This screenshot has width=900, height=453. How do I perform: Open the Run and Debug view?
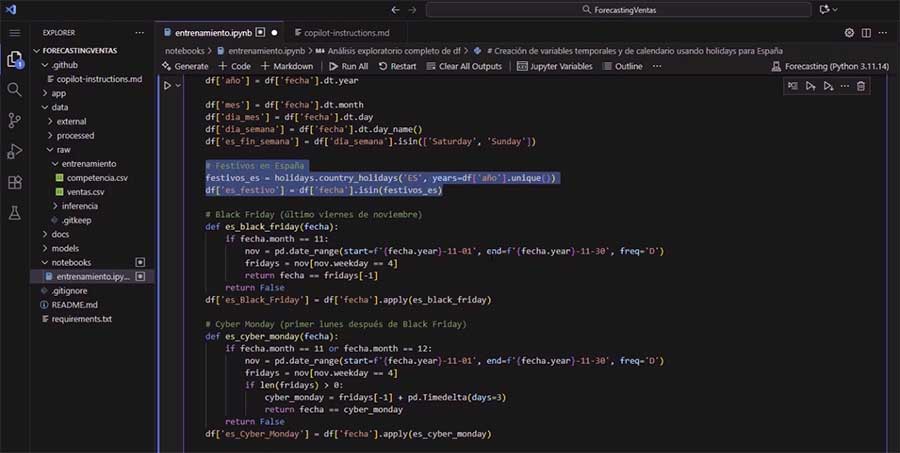pos(14,152)
